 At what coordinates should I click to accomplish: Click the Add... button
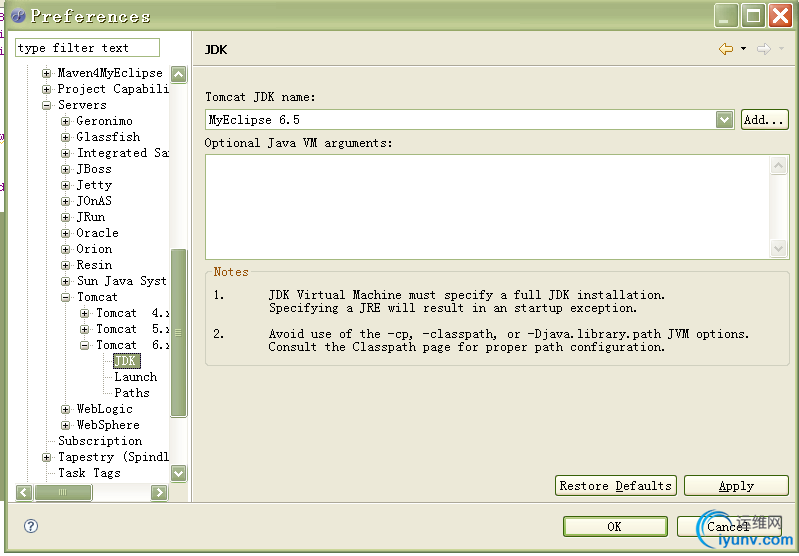coord(764,120)
